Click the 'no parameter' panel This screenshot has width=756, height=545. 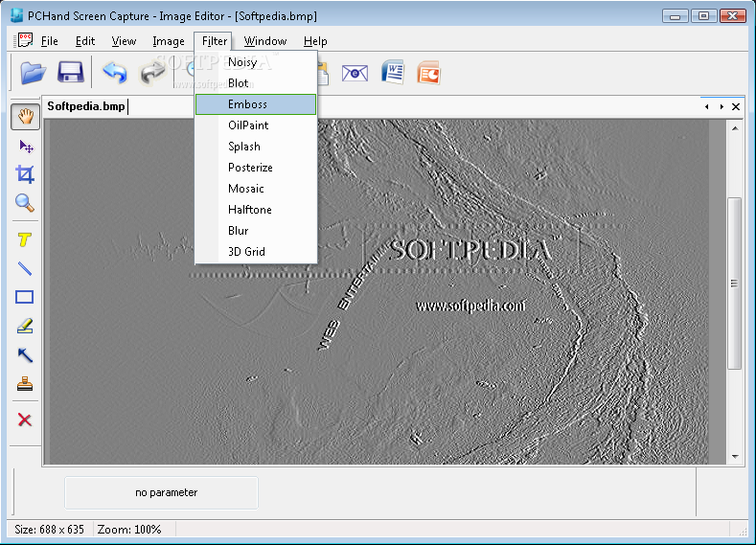pos(162,492)
